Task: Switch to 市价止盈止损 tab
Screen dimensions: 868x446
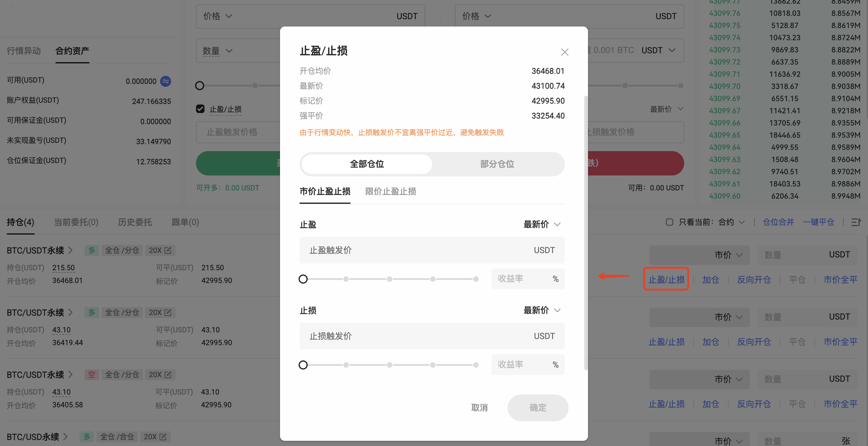Action: tap(325, 191)
